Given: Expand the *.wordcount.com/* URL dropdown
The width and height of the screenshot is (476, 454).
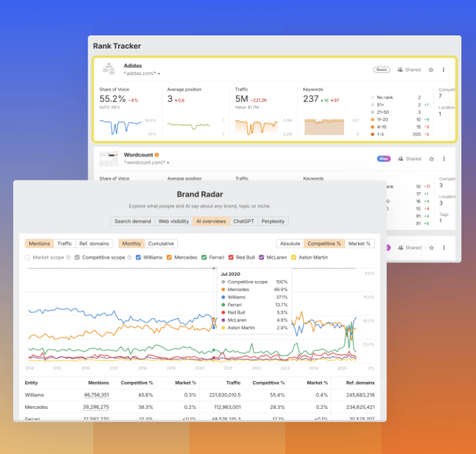Looking at the screenshot, I should [x=168, y=162].
